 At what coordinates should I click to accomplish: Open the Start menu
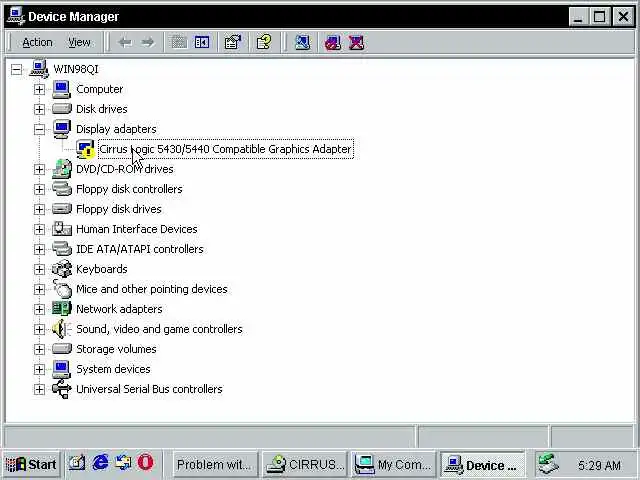(x=32, y=464)
